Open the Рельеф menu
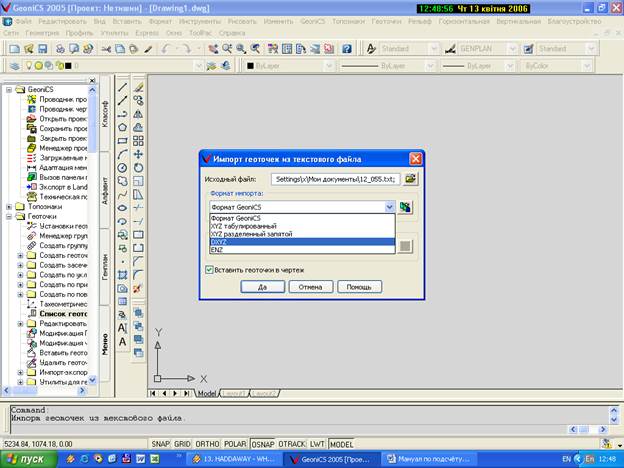Screen dimensions: 624x468 point(419,21)
